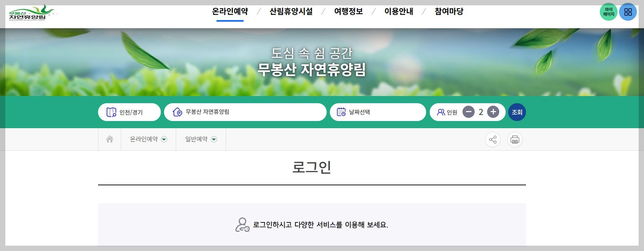Go home via breadcrumb house icon

tap(110, 139)
